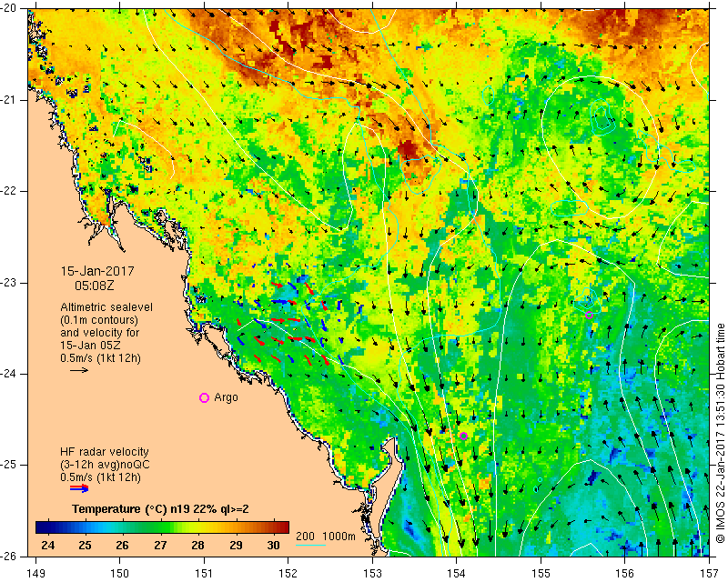Click the 'and velocity for' text line
The height and width of the screenshot is (582, 728).
(100, 333)
